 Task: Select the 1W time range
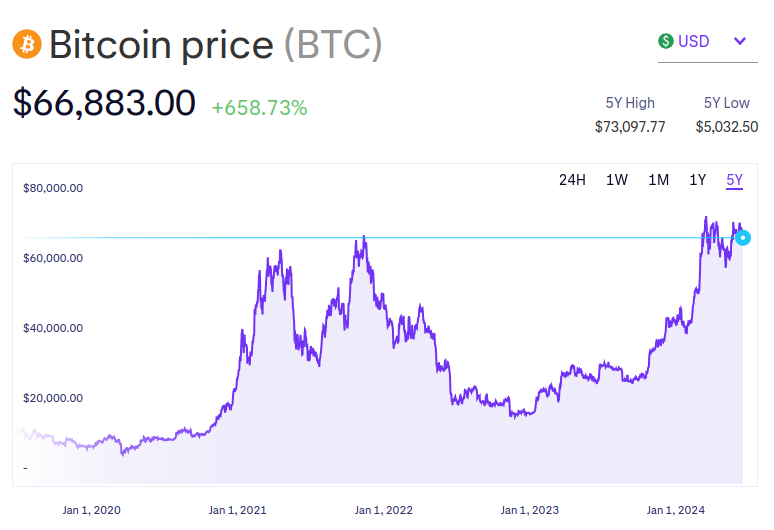tap(617, 180)
